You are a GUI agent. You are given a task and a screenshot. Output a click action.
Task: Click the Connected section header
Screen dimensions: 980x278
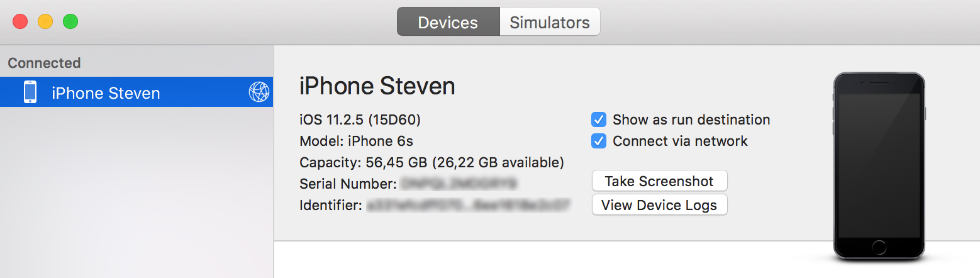click(x=44, y=63)
